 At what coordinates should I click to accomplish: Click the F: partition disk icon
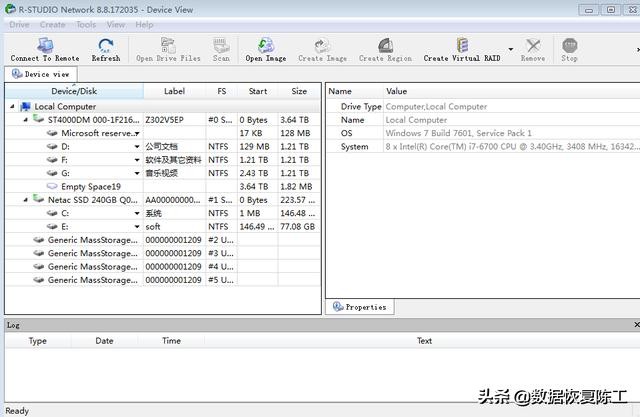click(52, 160)
